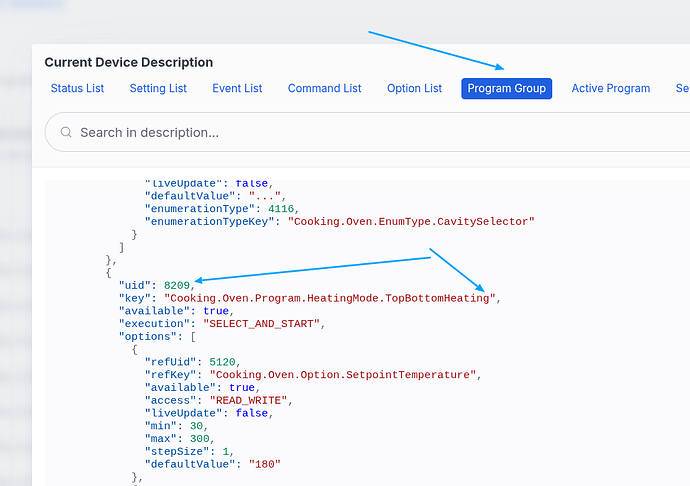Click the TopBottomHeating program key string
Screen dimensions: 690x486
[330, 298]
